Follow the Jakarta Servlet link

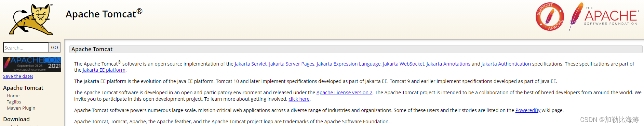(x=251, y=64)
